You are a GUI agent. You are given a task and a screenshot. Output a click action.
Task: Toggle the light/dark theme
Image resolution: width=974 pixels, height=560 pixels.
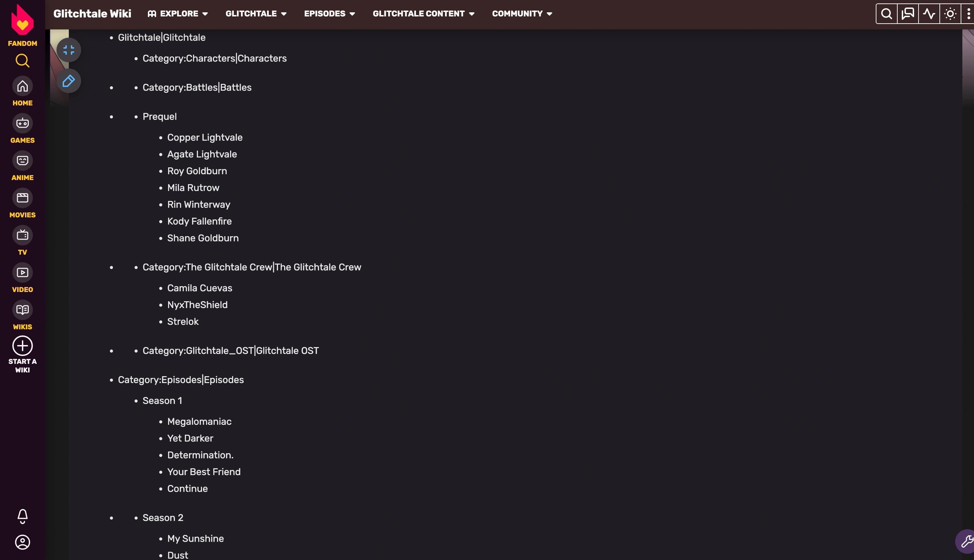tap(950, 13)
